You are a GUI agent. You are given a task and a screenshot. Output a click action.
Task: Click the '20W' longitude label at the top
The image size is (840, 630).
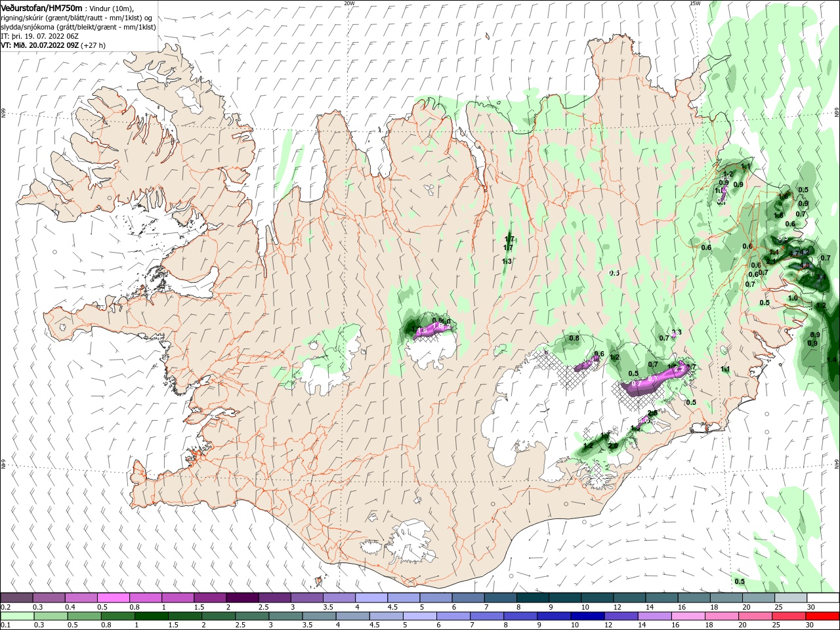pyautogui.click(x=349, y=3)
